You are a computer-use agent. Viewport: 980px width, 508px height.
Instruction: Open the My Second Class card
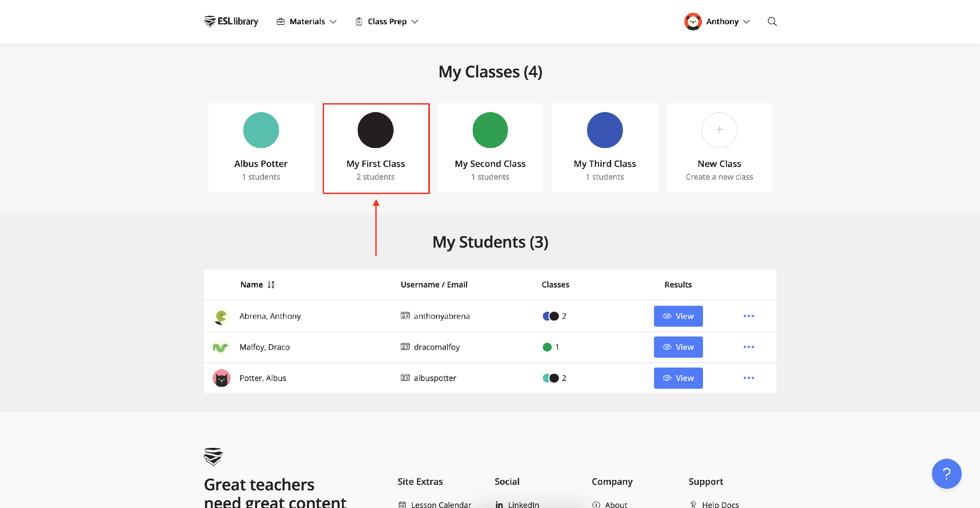[x=490, y=148]
